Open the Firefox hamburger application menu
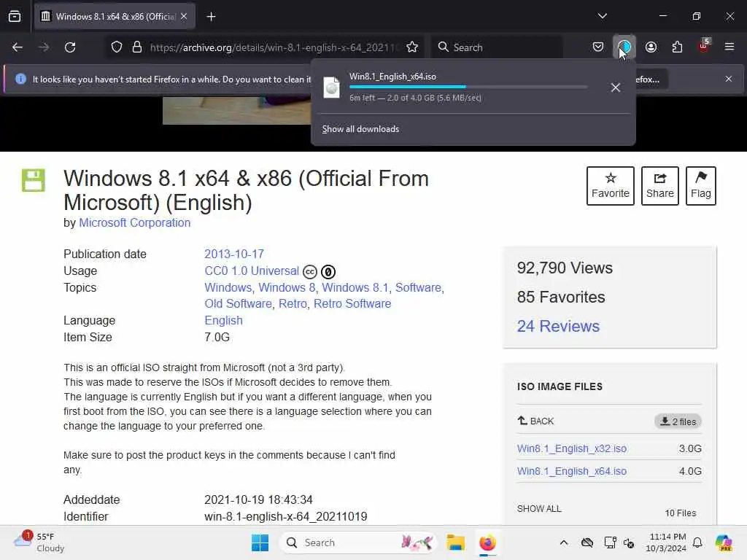 pyautogui.click(x=729, y=47)
